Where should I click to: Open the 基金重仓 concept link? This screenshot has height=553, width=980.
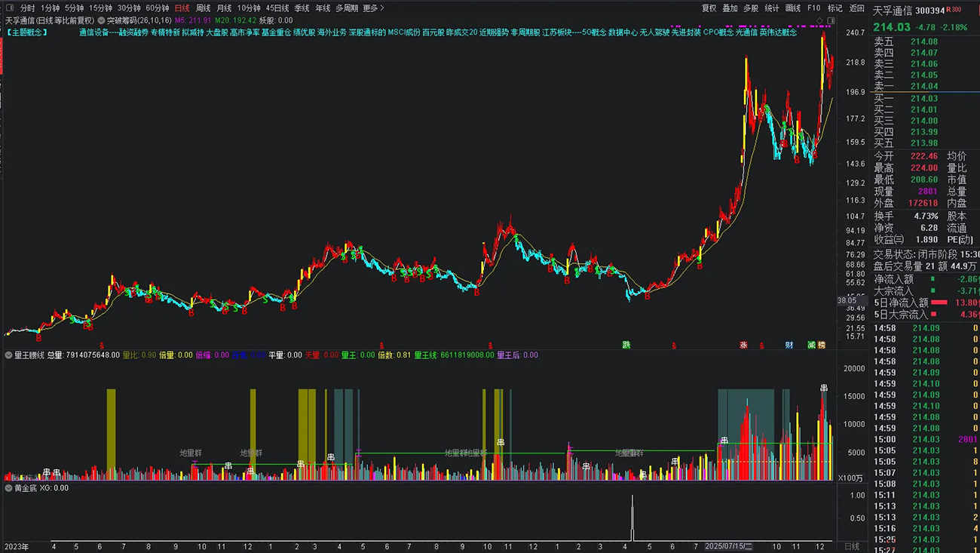[276, 32]
